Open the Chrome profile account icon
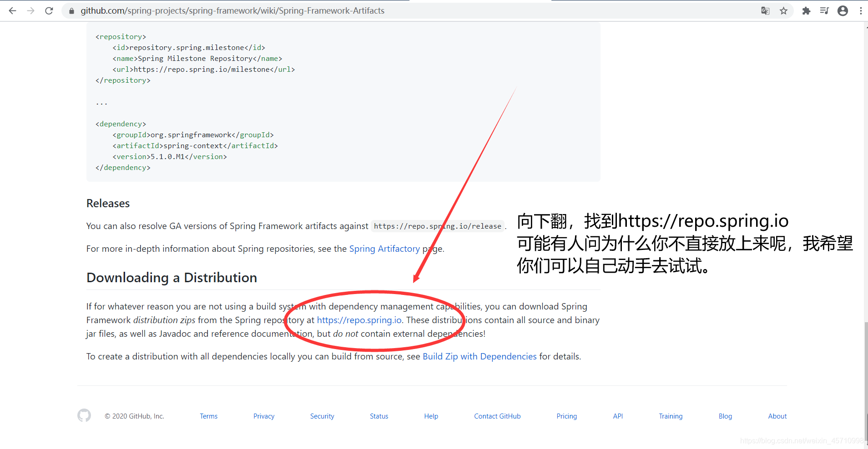Image resolution: width=868 pixels, height=449 pixels. pyautogui.click(x=843, y=10)
